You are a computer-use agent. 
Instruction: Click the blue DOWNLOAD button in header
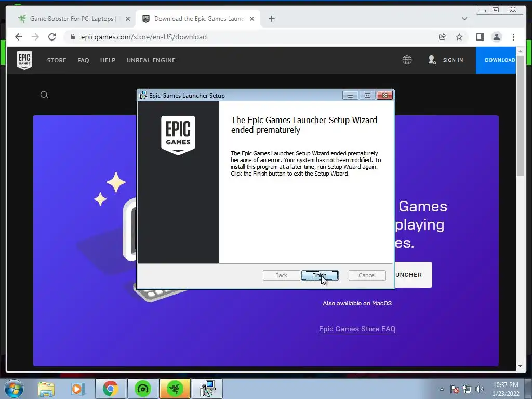tap(496, 60)
